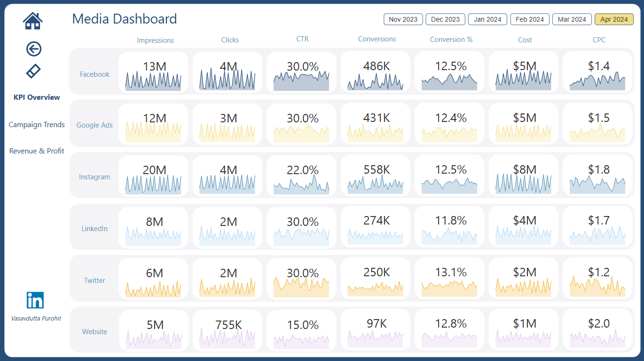
Task: Click the Impressions column header
Action: coord(156,40)
